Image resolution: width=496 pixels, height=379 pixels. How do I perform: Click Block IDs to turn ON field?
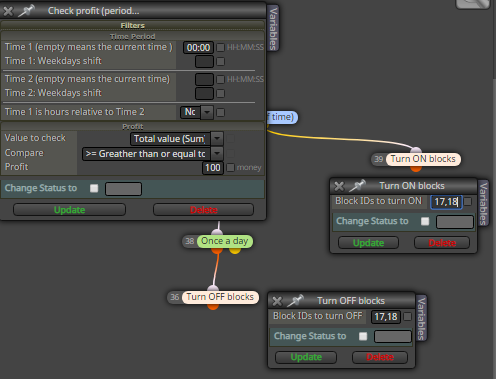click(x=447, y=202)
